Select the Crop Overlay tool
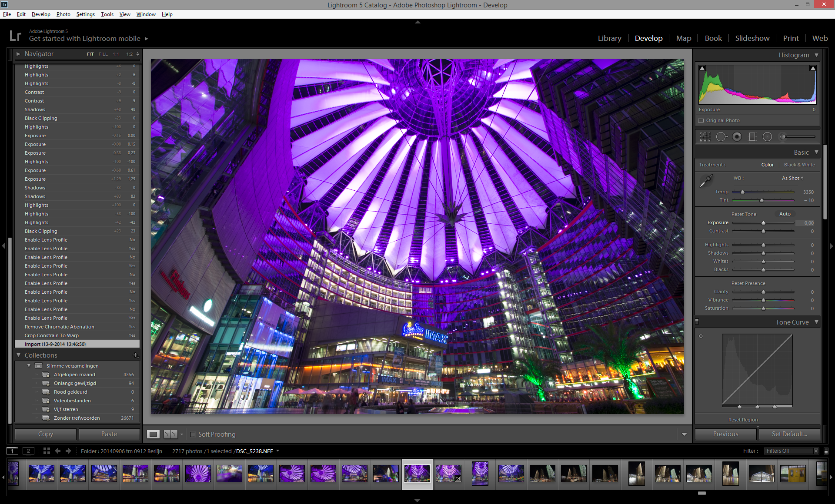 pos(705,137)
